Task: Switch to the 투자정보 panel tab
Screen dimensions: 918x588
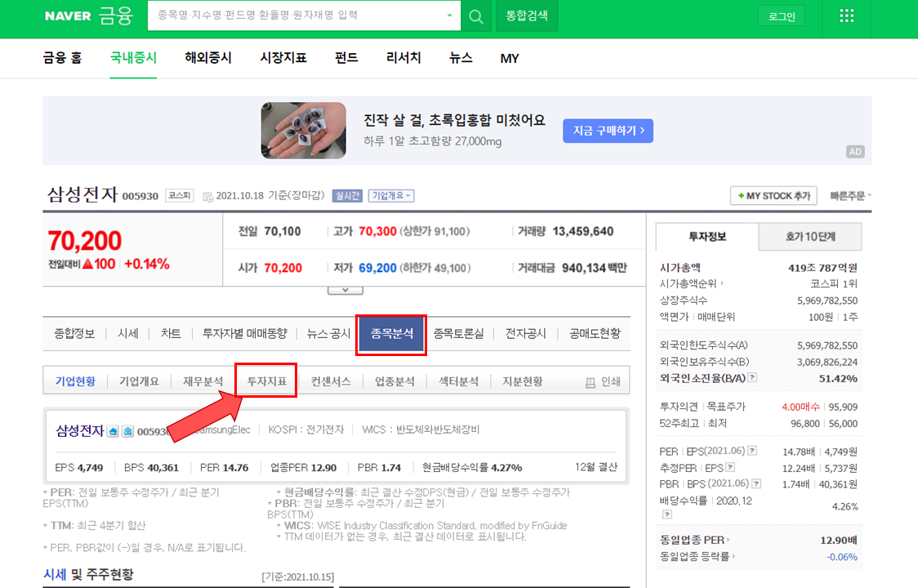Action: (x=707, y=237)
